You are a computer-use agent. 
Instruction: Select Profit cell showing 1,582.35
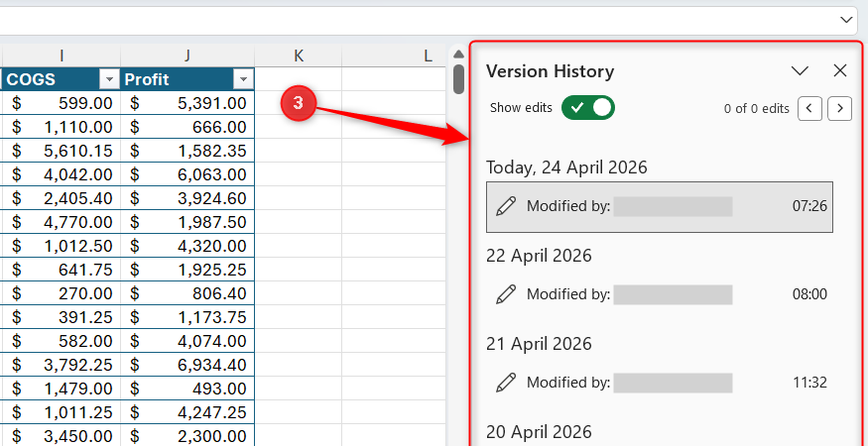[187, 151]
